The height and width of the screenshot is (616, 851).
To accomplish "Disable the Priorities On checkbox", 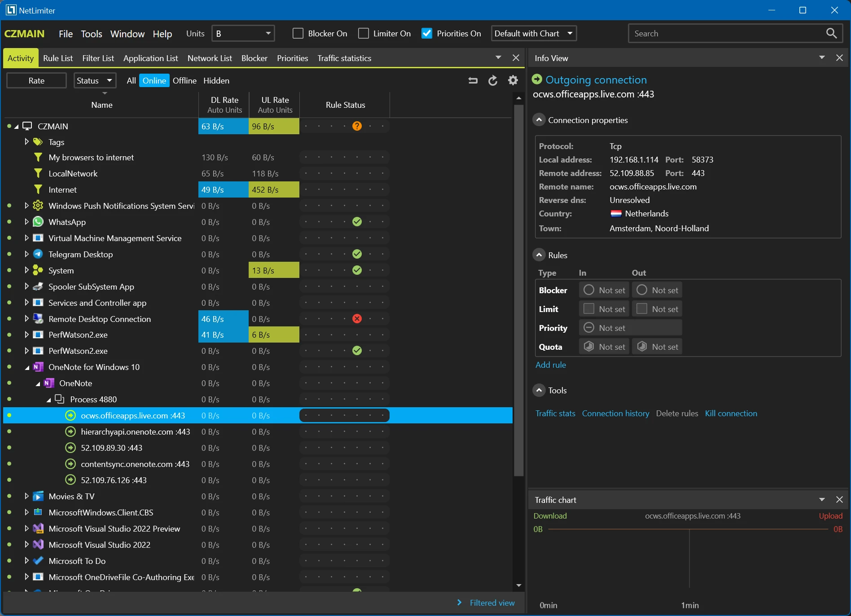I will [427, 33].
